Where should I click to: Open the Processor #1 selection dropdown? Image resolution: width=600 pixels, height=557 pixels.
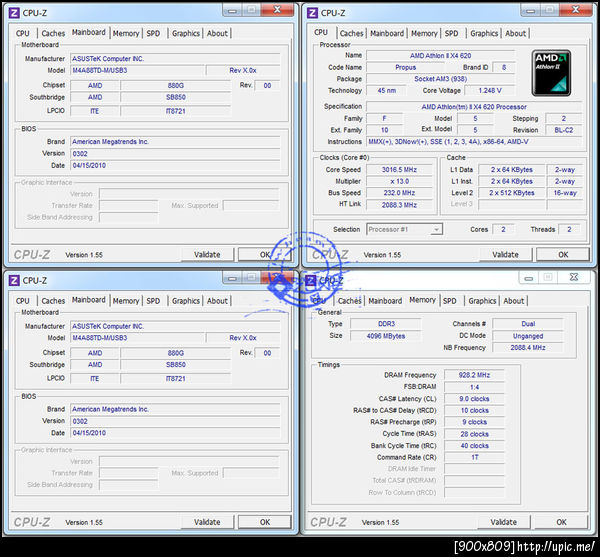click(404, 230)
